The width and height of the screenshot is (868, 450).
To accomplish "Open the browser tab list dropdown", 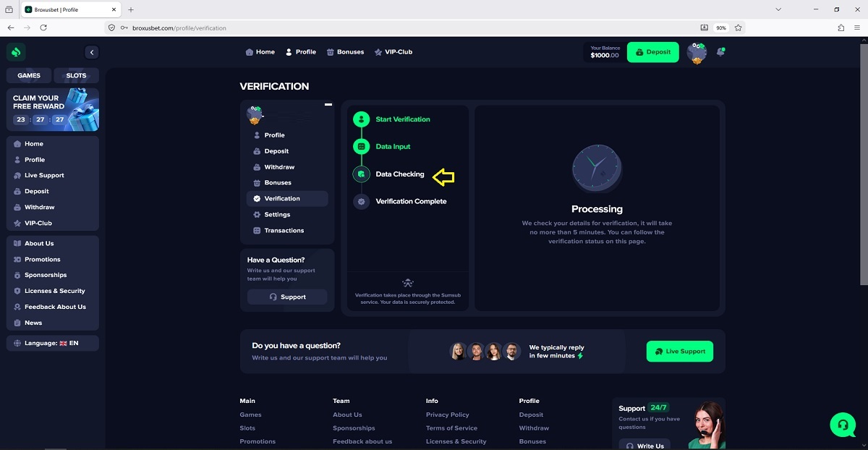I will [778, 9].
